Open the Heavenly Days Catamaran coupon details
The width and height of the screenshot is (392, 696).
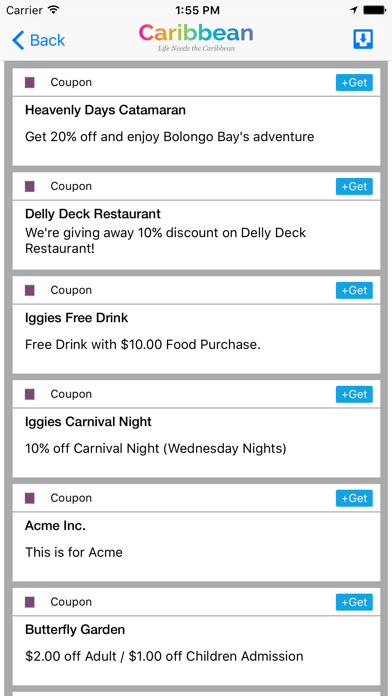(x=196, y=131)
